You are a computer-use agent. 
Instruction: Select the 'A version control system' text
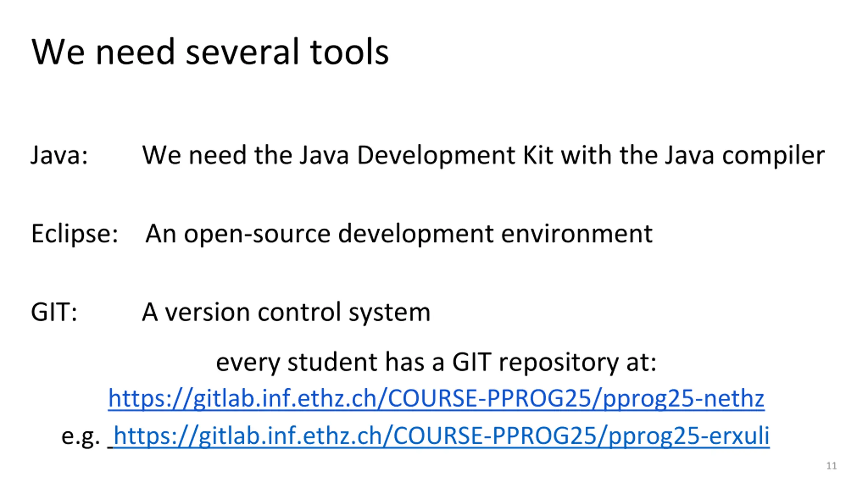click(286, 312)
